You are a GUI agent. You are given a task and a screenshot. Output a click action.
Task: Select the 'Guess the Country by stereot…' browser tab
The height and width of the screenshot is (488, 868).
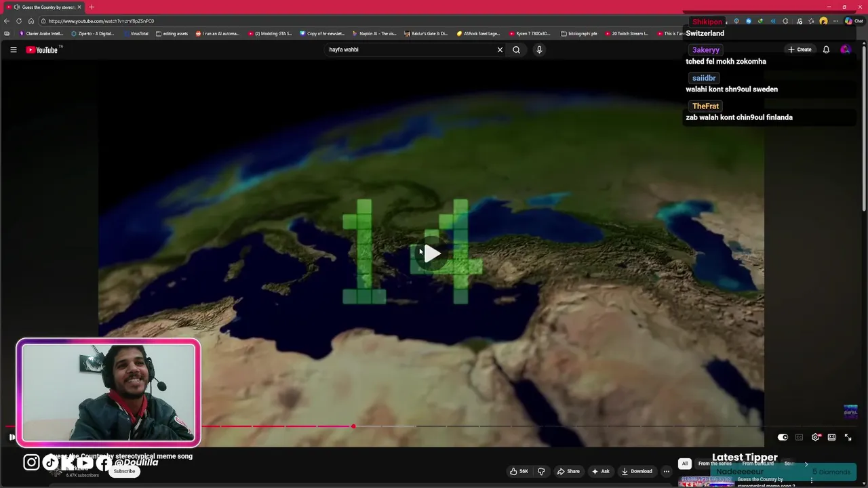(x=44, y=7)
